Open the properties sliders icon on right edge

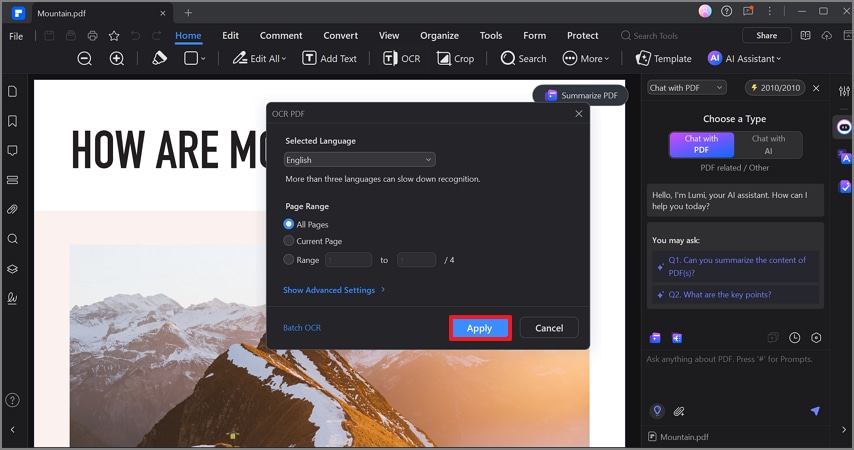(x=844, y=92)
